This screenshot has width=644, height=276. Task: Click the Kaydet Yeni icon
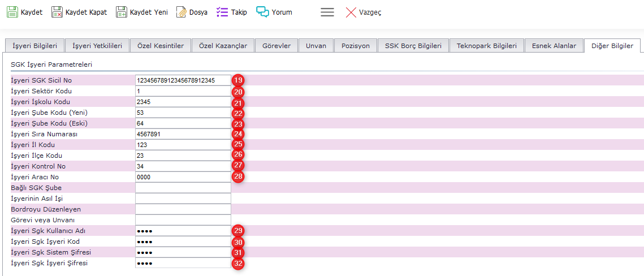click(122, 12)
